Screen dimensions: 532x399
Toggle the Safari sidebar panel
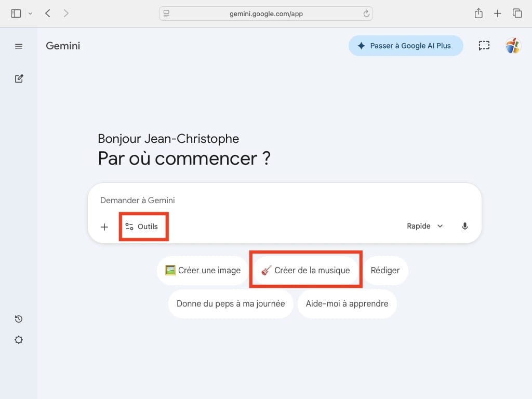tap(16, 14)
